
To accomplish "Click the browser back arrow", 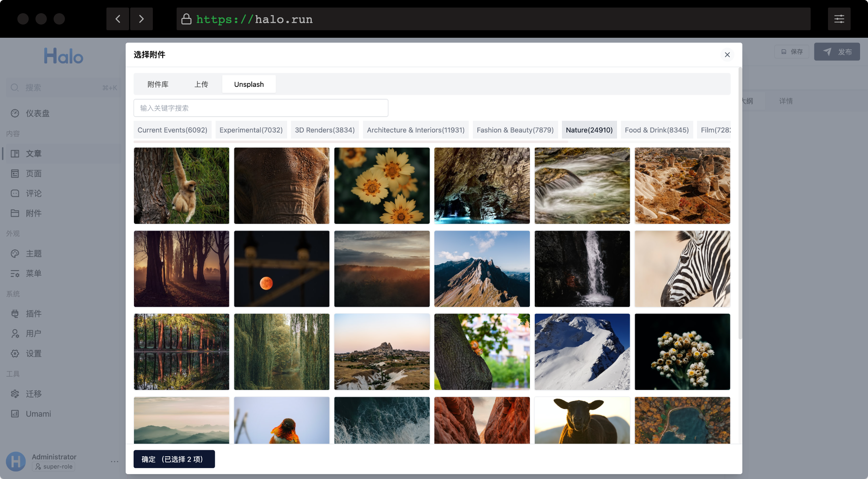I will (x=118, y=19).
